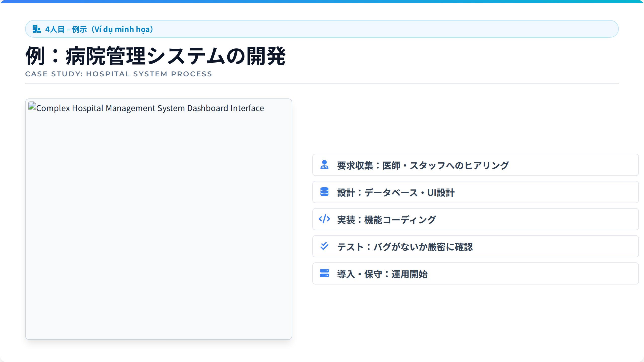Image resolution: width=644 pixels, height=362 pixels.
Task: Select the テスト：バグがないか厳密に確認 item
Action: 405,247
